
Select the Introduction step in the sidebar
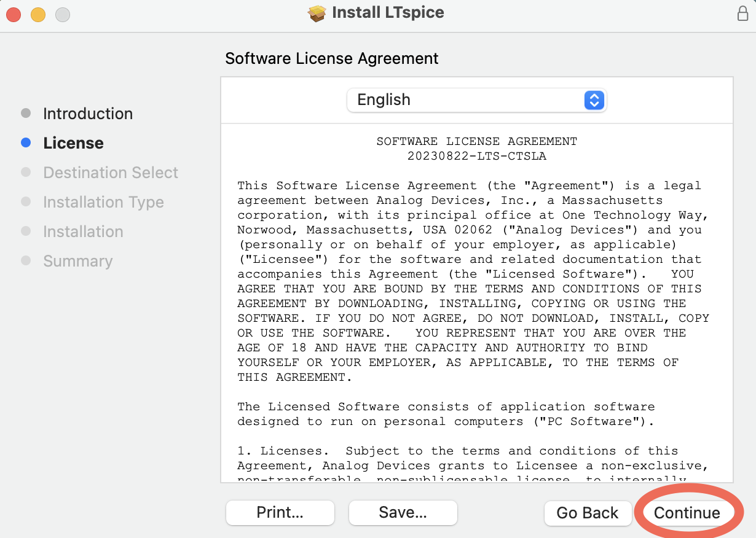pos(87,114)
